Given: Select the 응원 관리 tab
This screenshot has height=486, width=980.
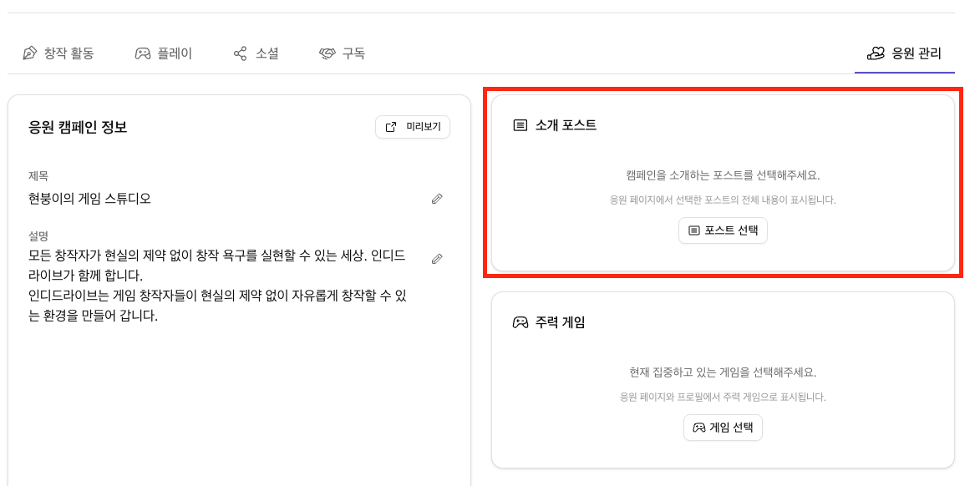Looking at the screenshot, I should point(905,53).
